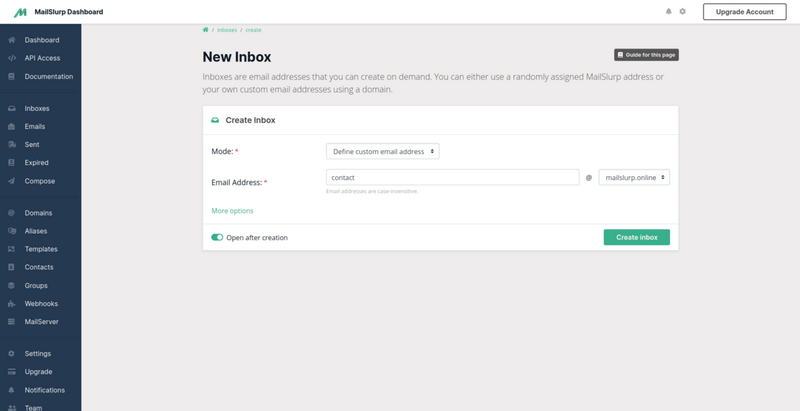Open Expired menu item
Viewport: 800px width, 411px height.
point(36,163)
